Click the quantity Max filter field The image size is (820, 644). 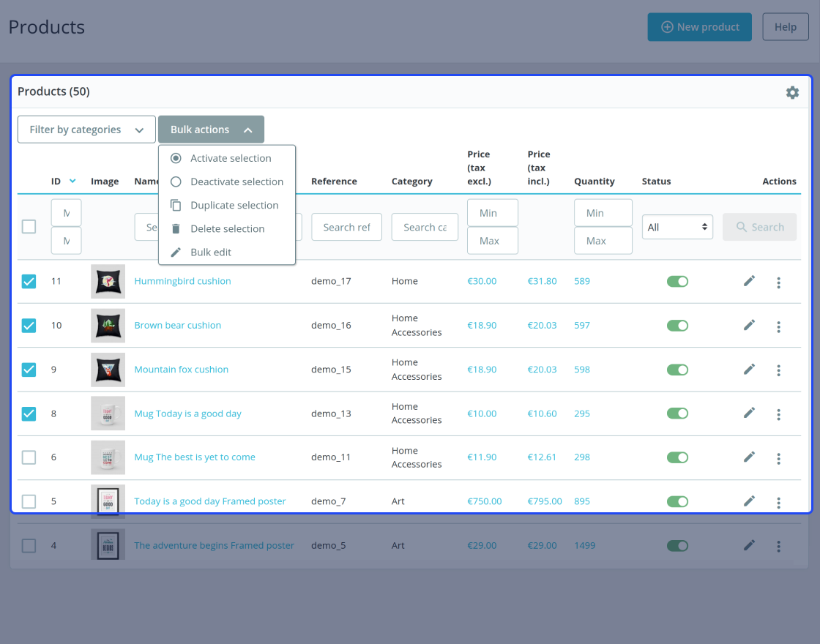(603, 241)
